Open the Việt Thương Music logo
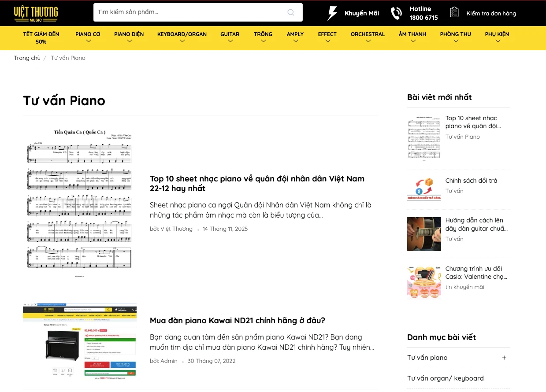546x392 pixels. (x=36, y=13)
